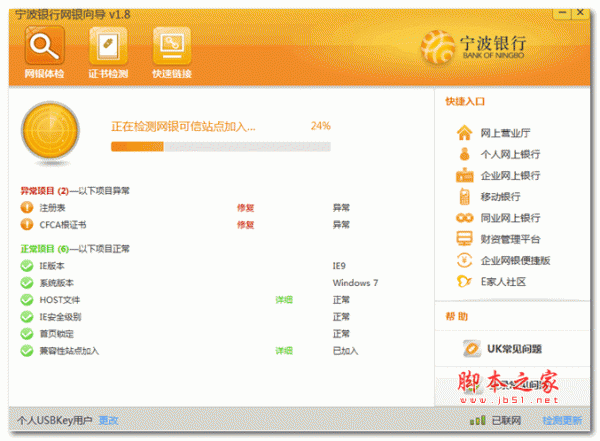Click 修复 to repair CFCA根证书
The height and width of the screenshot is (441, 600).
pyautogui.click(x=245, y=225)
